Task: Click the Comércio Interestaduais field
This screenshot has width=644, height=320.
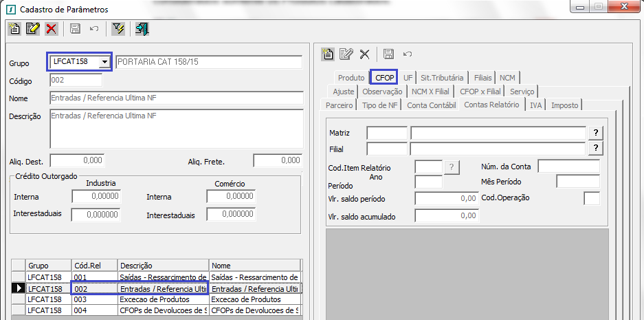Action: [231, 214]
